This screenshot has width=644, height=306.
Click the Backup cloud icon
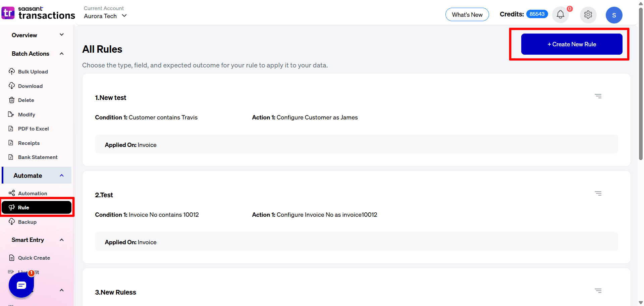tap(12, 222)
